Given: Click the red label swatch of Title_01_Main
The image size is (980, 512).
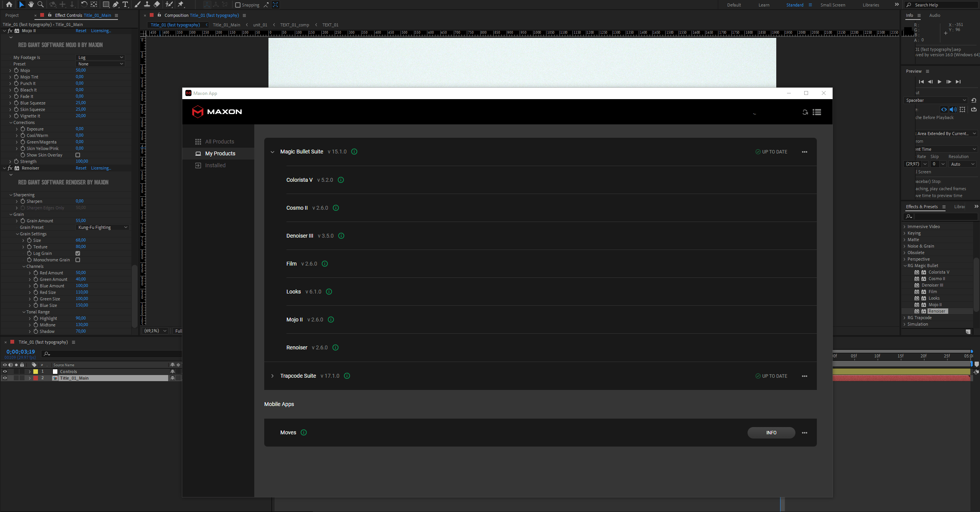Looking at the screenshot, I should pos(36,378).
